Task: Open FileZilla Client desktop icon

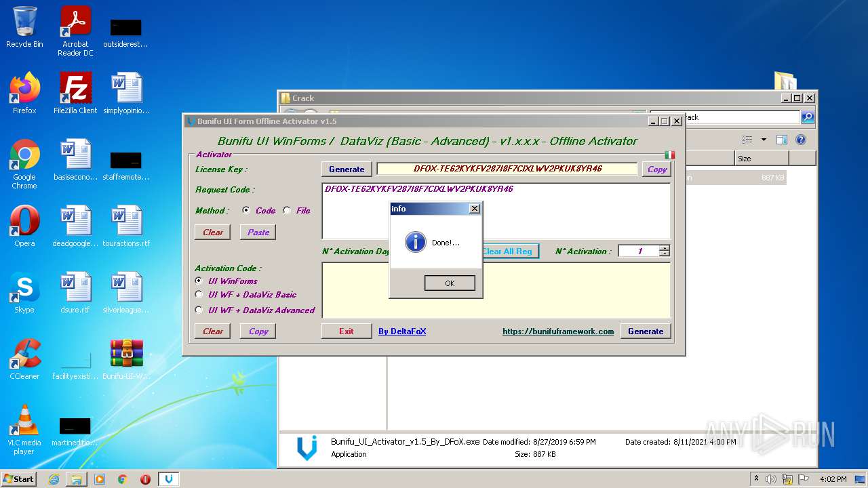Action: point(75,94)
